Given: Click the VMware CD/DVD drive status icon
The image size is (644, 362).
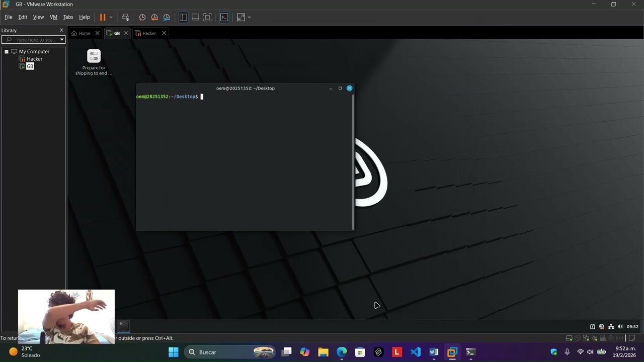Looking at the screenshot, I should click(578, 338).
